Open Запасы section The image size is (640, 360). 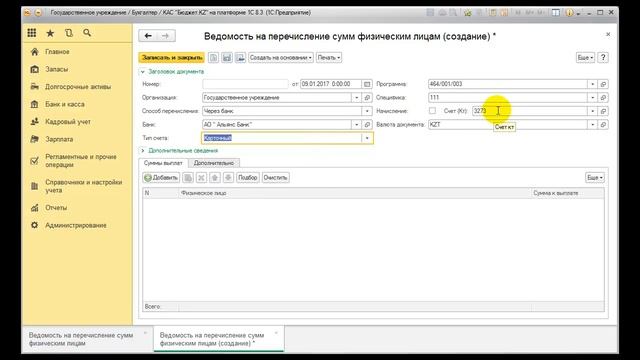tap(56, 69)
